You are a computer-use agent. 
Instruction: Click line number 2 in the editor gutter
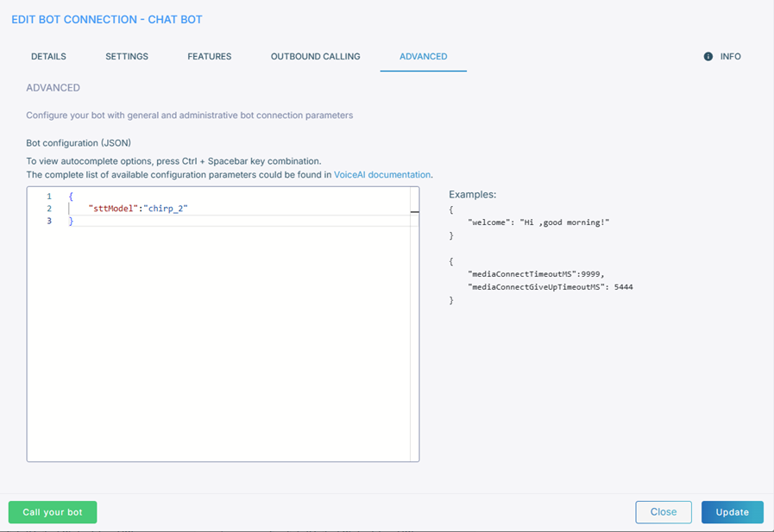click(x=49, y=209)
